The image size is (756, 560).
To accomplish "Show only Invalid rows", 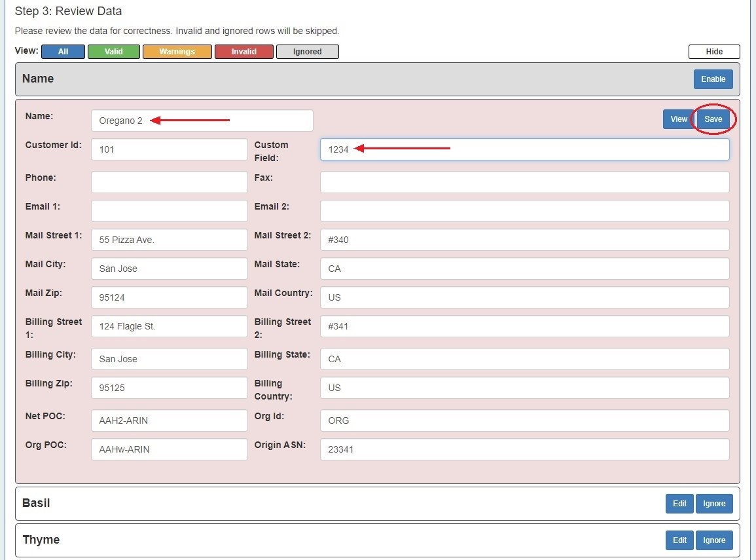I will (x=243, y=52).
